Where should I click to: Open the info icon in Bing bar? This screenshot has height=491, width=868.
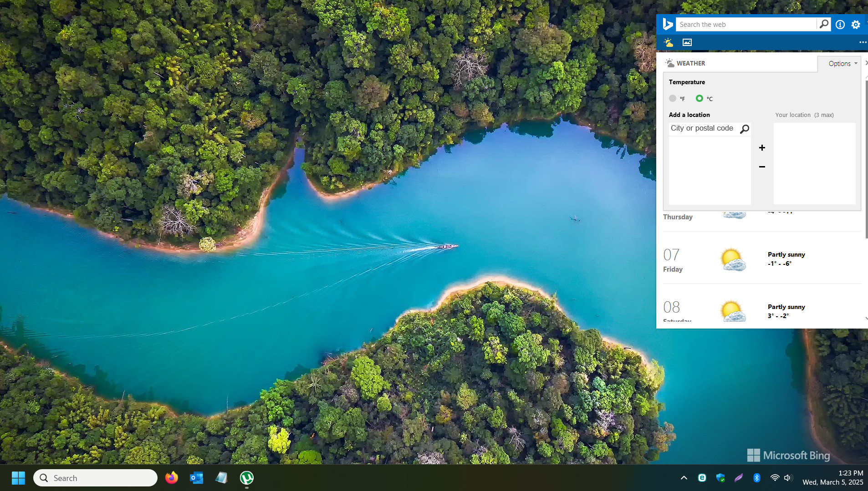(x=840, y=25)
